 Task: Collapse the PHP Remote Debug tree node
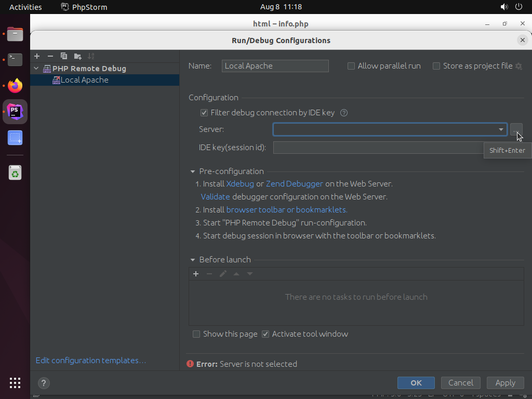click(36, 69)
